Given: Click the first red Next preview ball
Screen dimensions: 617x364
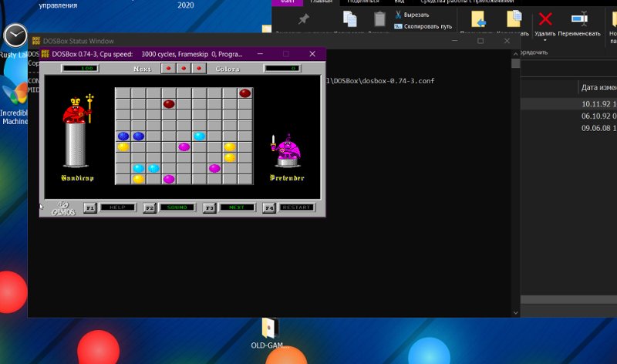Looking at the screenshot, I should click(168, 69).
